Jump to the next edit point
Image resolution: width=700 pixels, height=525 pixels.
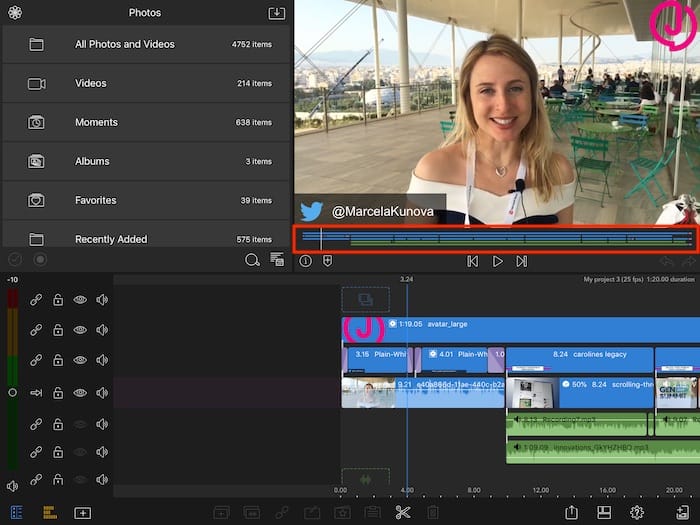pyautogui.click(x=521, y=261)
